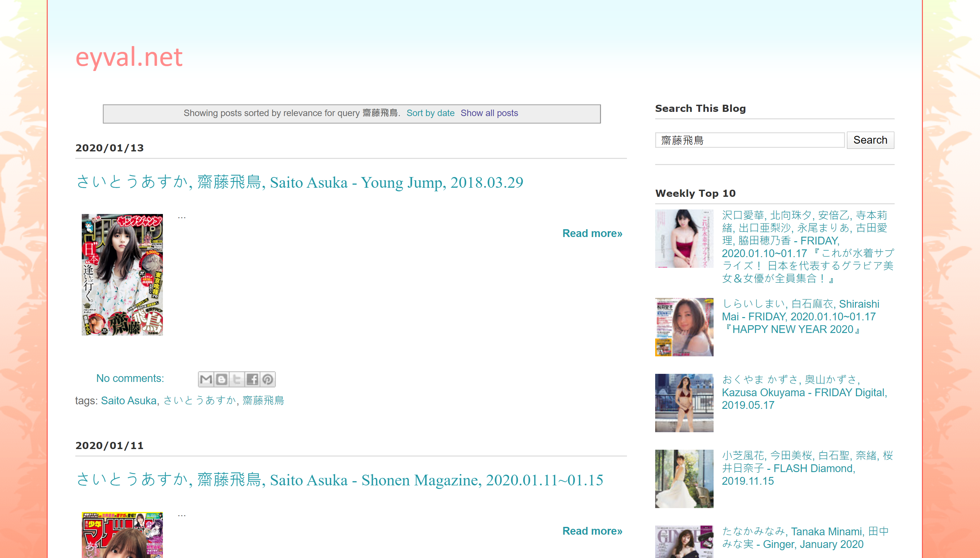Open Tanaka Minami Ginger January 2020 link

[x=805, y=538]
